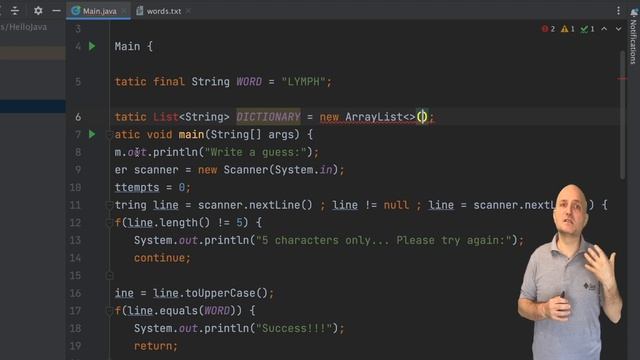Open the words.txt editor tab
The width and height of the screenshot is (640, 360).
click(163, 11)
